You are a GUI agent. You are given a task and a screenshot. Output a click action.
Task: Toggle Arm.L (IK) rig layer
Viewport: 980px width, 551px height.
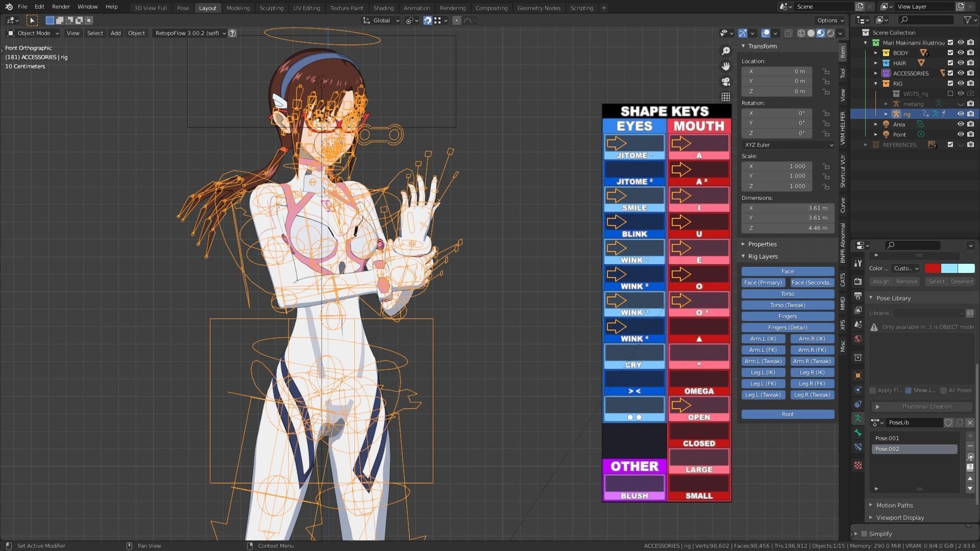[x=763, y=339]
